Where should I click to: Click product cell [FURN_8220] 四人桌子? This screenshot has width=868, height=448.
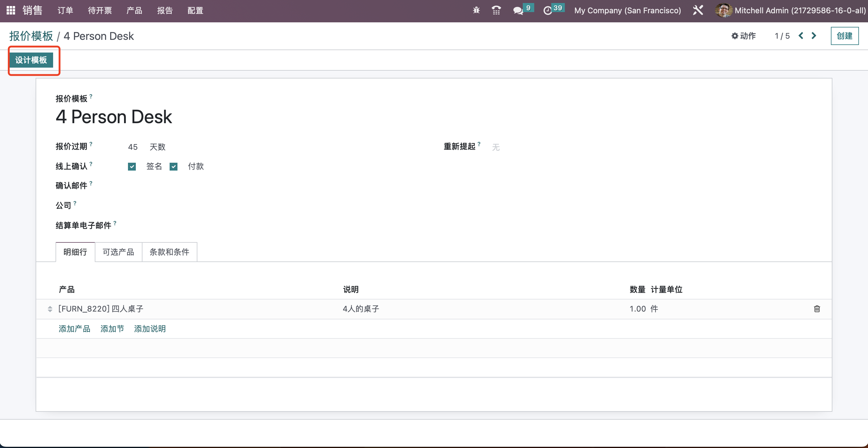coord(101,309)
